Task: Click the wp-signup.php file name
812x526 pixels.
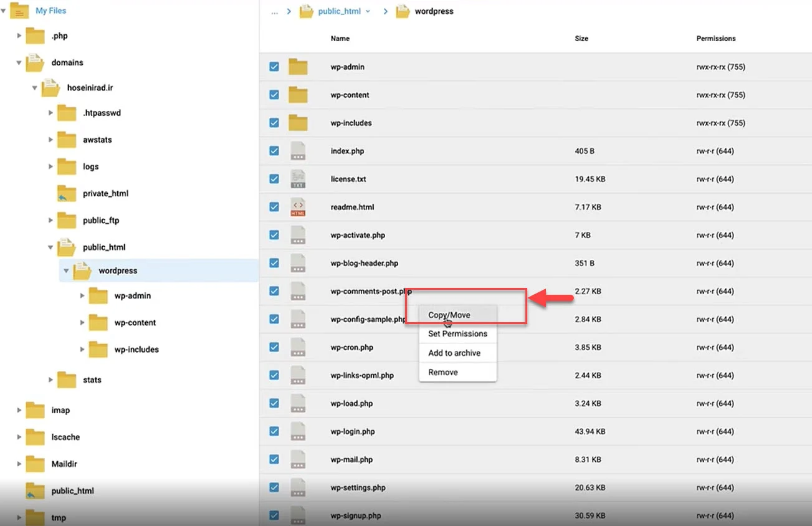Action: pyautogui.click(x=356, y=516)
